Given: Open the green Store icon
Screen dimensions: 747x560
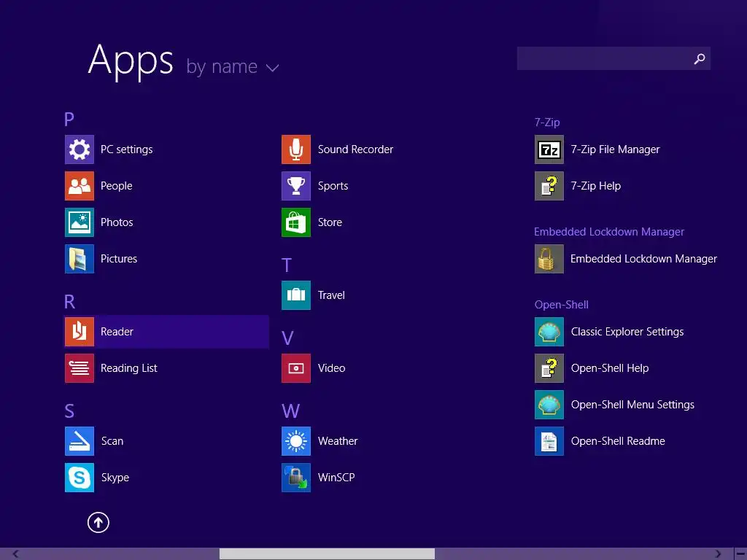Looking at the screenshot, I should (296, 222).
